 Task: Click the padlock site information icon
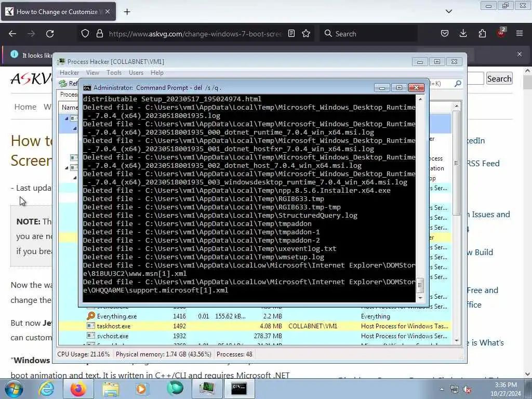(x=99, y=34)
